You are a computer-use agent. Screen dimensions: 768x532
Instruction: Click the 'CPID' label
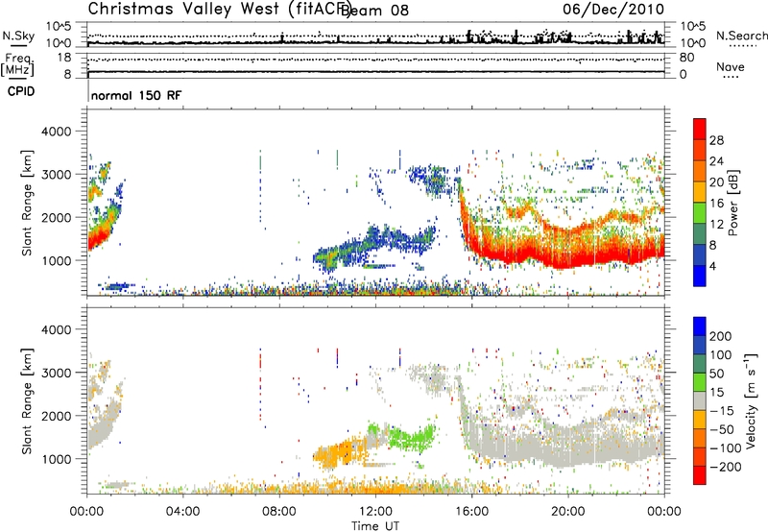(x=21, y=91)
